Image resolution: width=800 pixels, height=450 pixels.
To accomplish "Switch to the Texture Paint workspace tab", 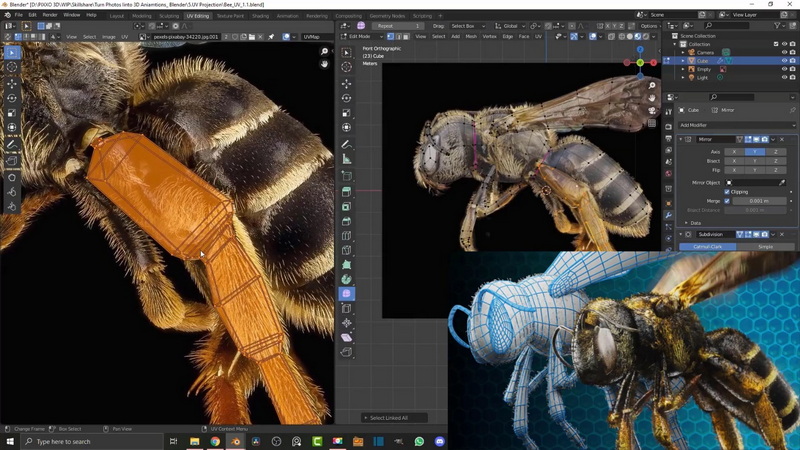I will click(x=230, y=16).
